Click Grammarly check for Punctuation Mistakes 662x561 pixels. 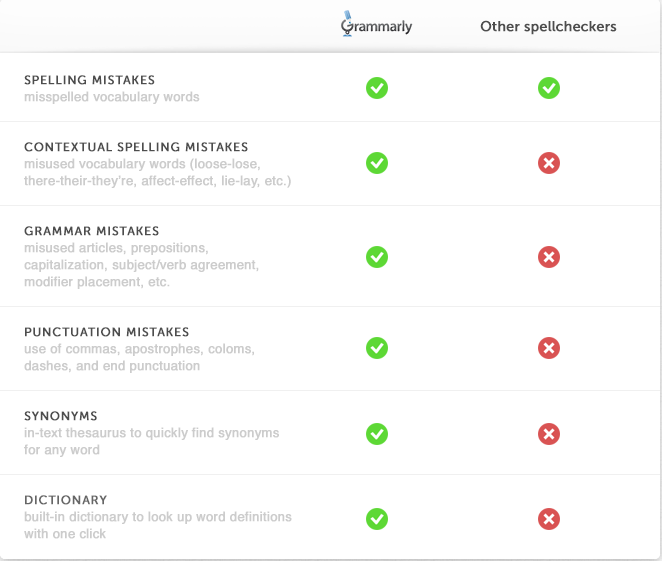377,348
